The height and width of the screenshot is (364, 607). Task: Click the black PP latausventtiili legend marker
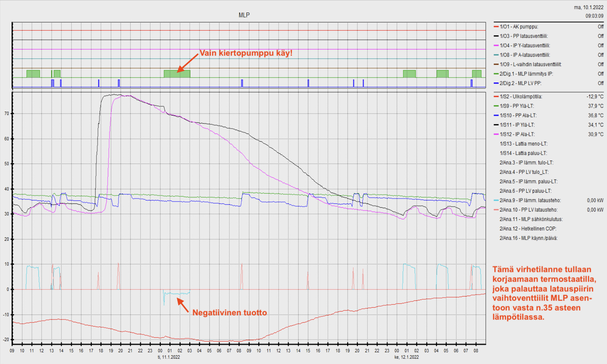click(495, 36)
